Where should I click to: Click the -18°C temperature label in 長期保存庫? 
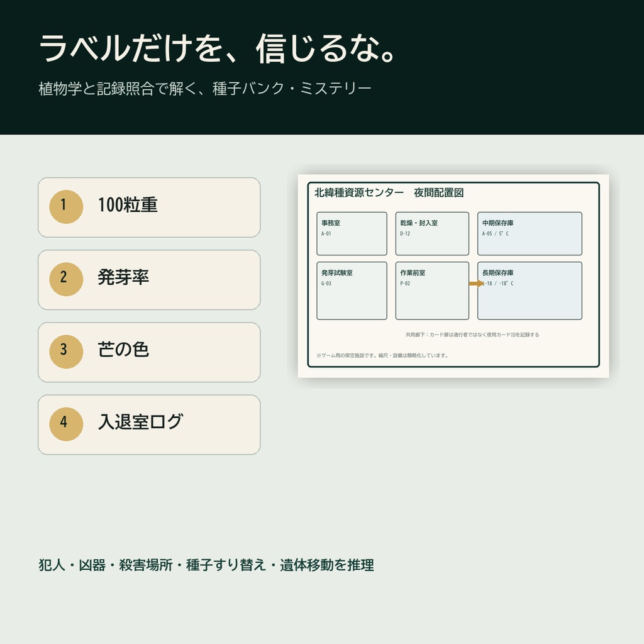point(506,284)
